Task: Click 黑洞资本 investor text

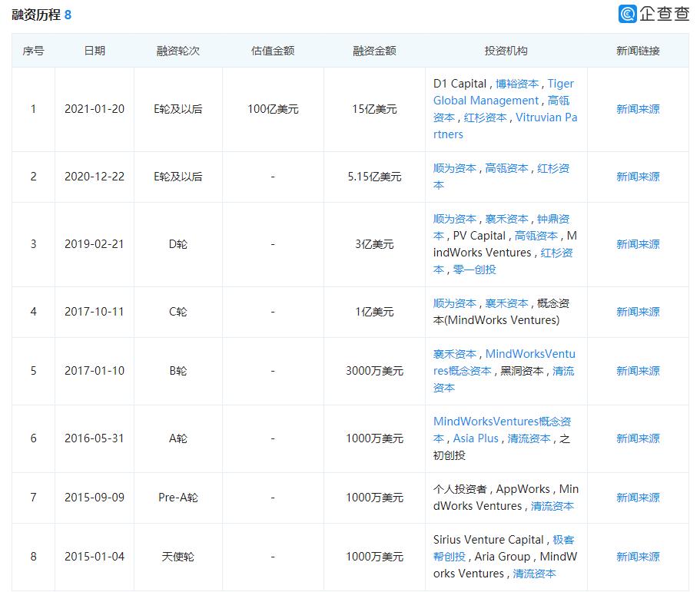Action: tap(522, 371)
